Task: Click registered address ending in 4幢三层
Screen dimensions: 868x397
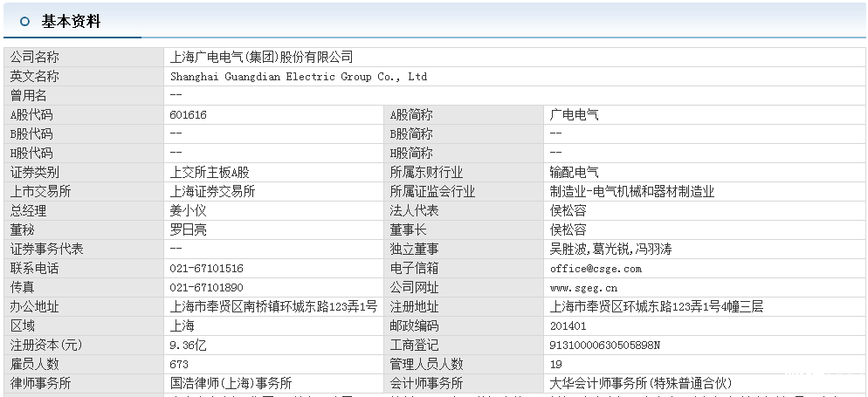Action: (x=657, y=307)
